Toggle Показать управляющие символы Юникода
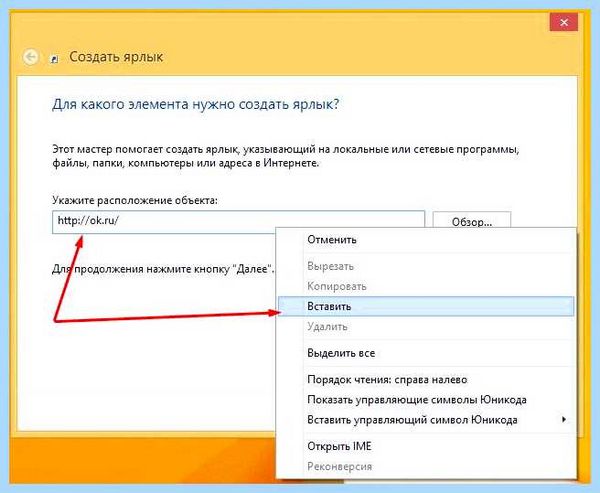This screenshot has width=600, height=493. coord(426,400)
